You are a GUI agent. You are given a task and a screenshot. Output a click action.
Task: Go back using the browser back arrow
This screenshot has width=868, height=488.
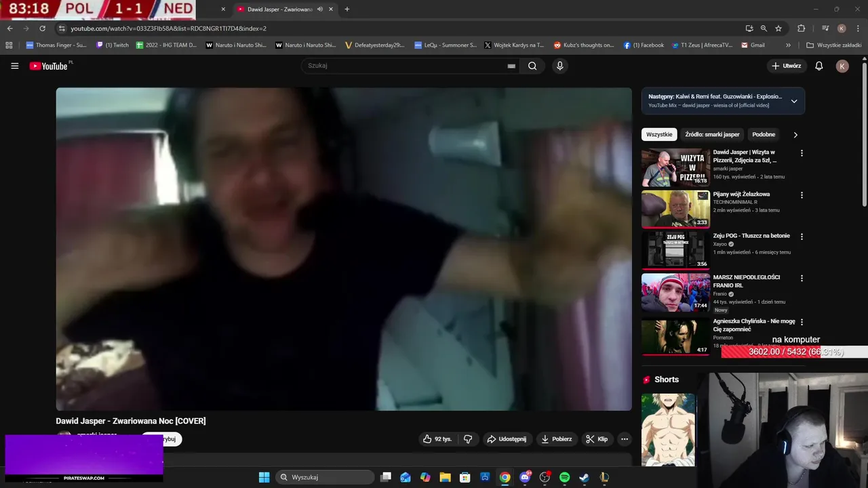tap(9, 28)
